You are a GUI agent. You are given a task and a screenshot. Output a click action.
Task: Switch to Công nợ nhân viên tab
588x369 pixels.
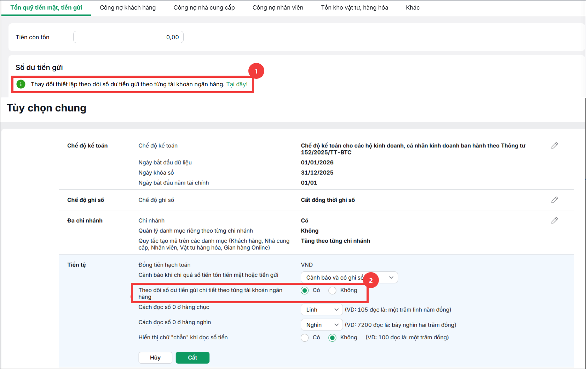(278, 7)
